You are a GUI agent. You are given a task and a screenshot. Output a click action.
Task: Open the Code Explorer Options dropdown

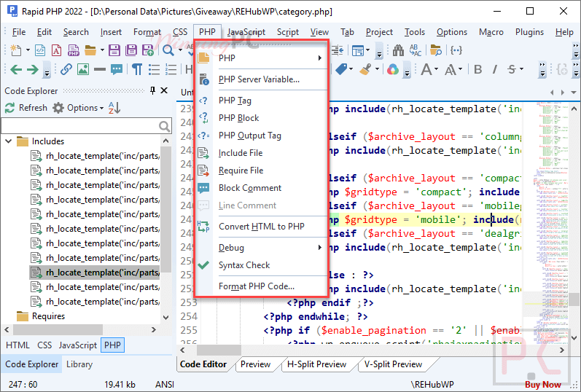tap(78, 108)
